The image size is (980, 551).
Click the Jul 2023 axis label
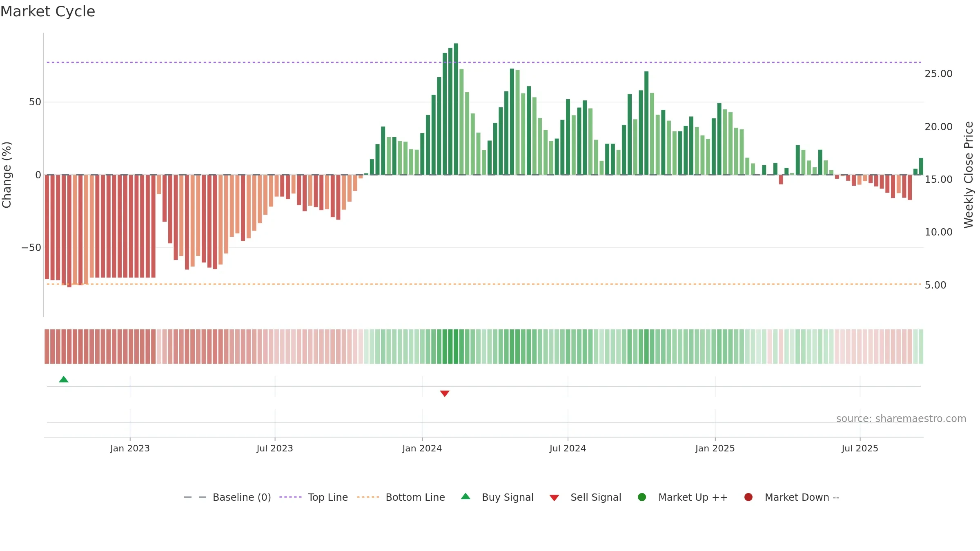click(x=275, y=448)
